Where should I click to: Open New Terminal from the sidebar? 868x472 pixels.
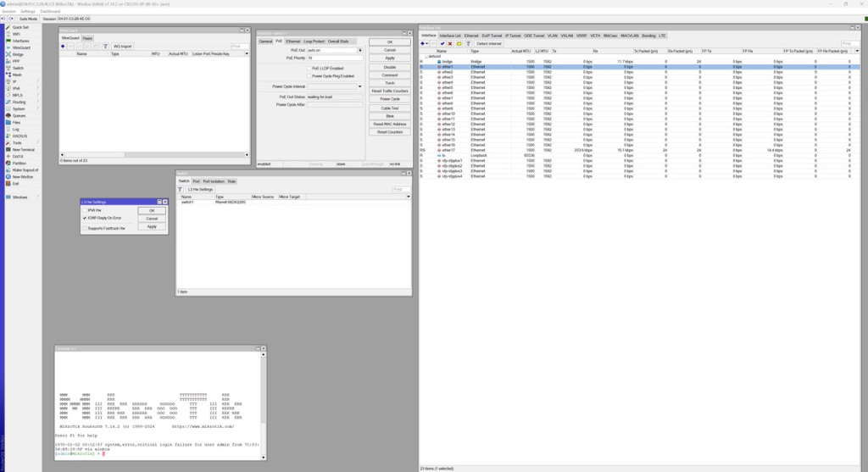click(x=23, y=149)
